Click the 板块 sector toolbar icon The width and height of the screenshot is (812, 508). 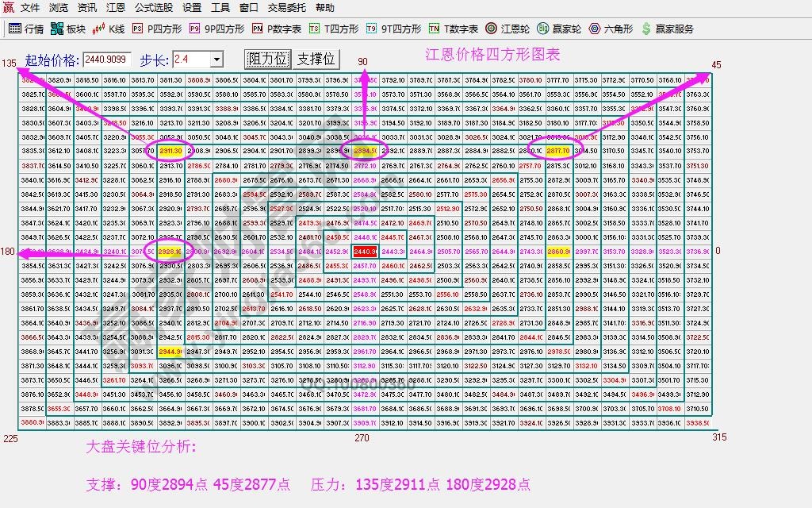tap(67, 29)
